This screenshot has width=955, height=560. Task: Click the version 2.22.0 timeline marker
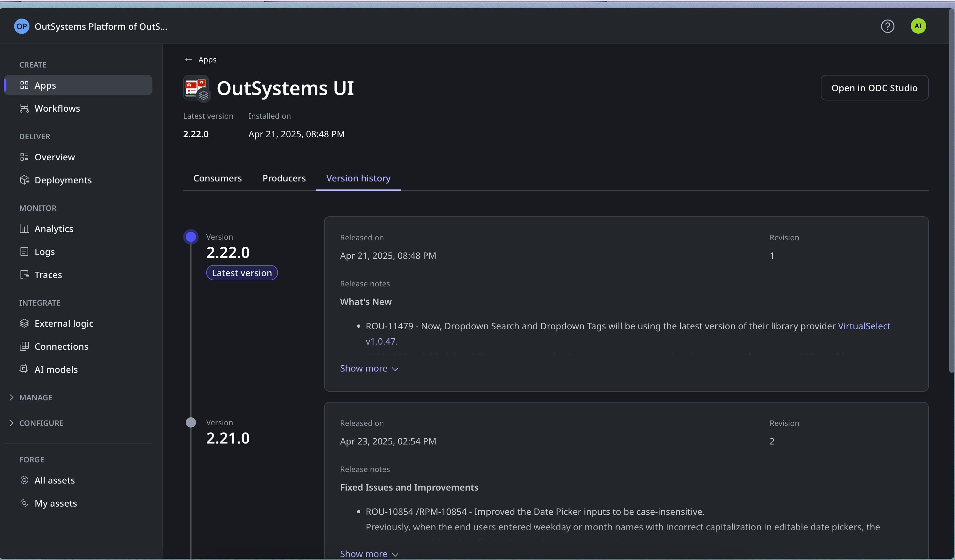tap(191, 237)
